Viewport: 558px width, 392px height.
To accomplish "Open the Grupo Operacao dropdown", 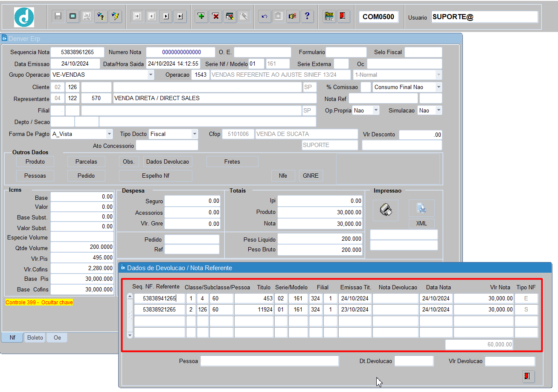I will tap(151, 75).
